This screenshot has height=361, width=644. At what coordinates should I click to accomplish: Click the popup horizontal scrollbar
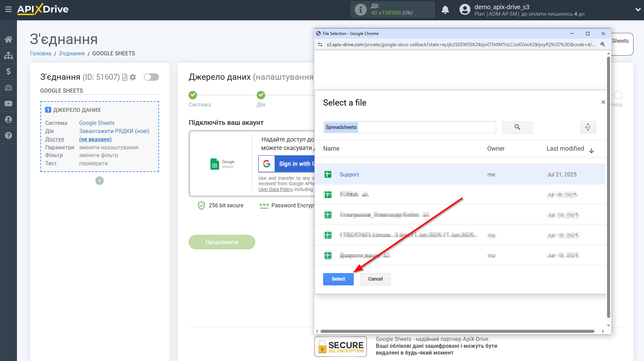[x=457, y=331]
